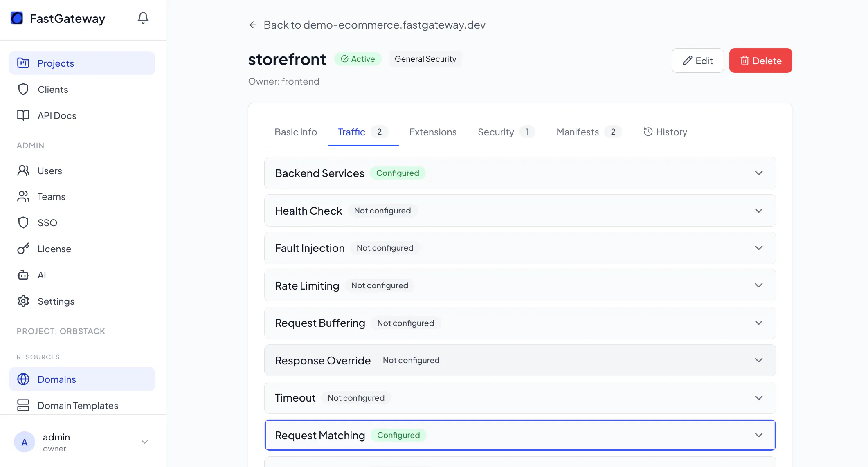Click the Timeout heading

coord(295,398)
